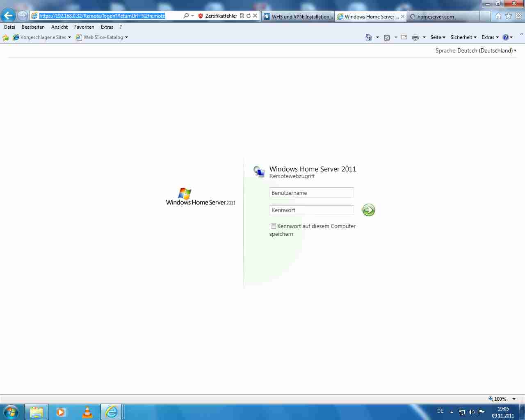The width and height of the screenshot is (525, 420).
Task: Click the Home icon at top right
Action: [498, 16]
